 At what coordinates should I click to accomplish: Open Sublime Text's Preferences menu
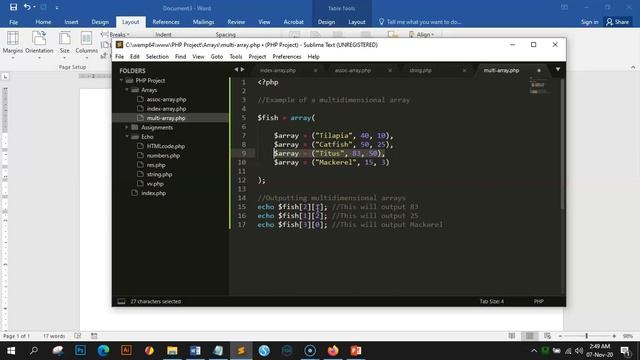click(287, 57)
